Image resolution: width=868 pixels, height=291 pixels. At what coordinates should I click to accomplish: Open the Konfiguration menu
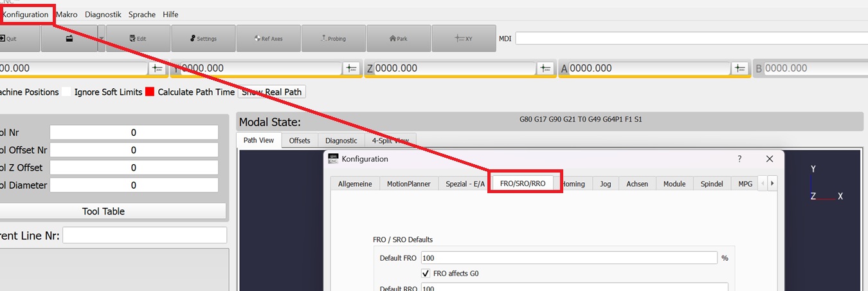pos(26,14)
